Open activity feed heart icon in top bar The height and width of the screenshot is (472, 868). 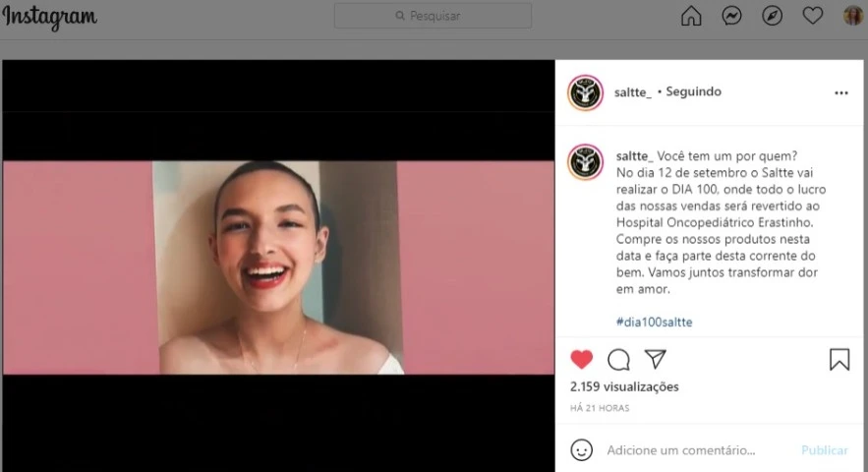[812, 16]
